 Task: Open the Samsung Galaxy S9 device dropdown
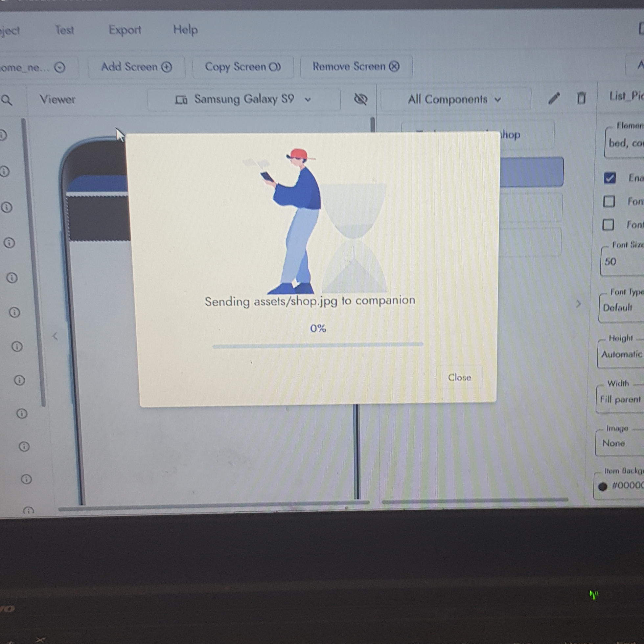point(244,99)
